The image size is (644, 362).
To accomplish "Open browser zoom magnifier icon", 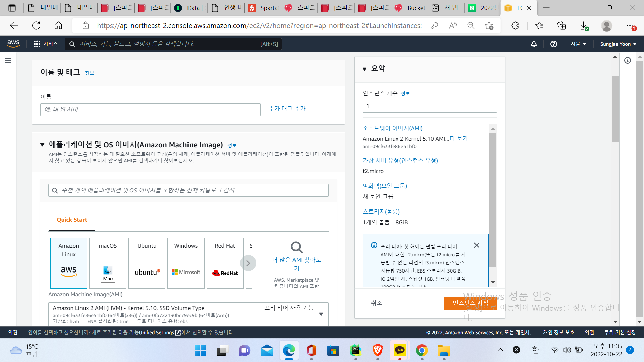I will click(471, 25).
